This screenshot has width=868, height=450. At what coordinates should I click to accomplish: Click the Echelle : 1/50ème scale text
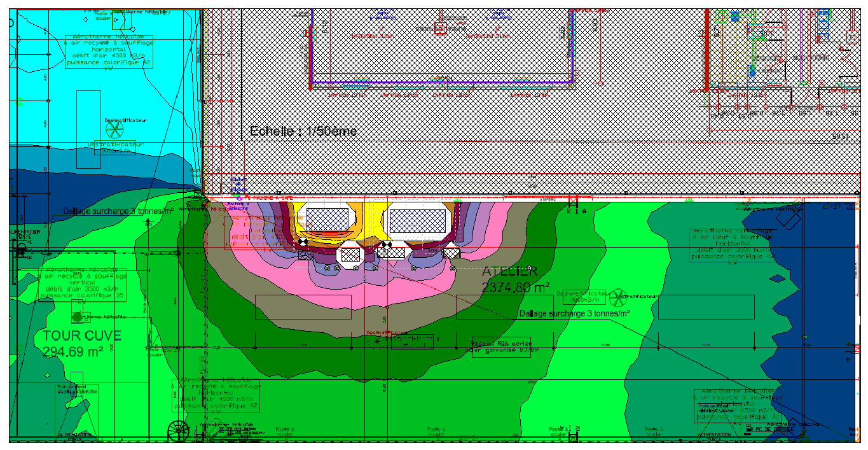pyautogui.click(x=303, y=132)
